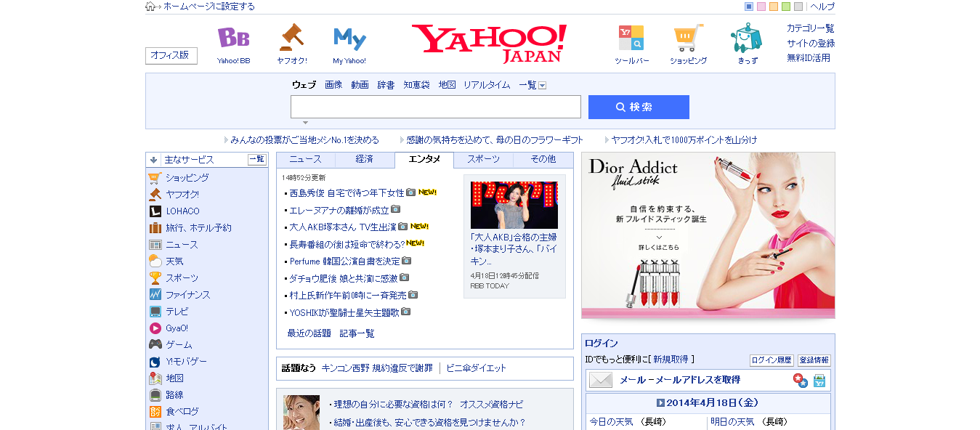Screen dimensions: 980x430
Task: Click the GyaO! play icon
Action: pyautogui.click(x=155, y=328)
